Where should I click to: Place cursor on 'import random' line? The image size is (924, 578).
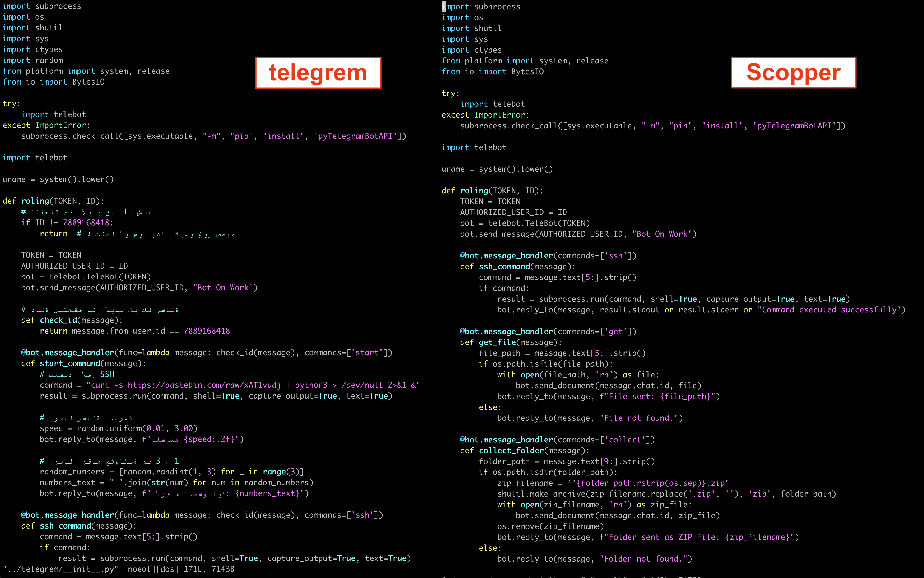[33, 60]
